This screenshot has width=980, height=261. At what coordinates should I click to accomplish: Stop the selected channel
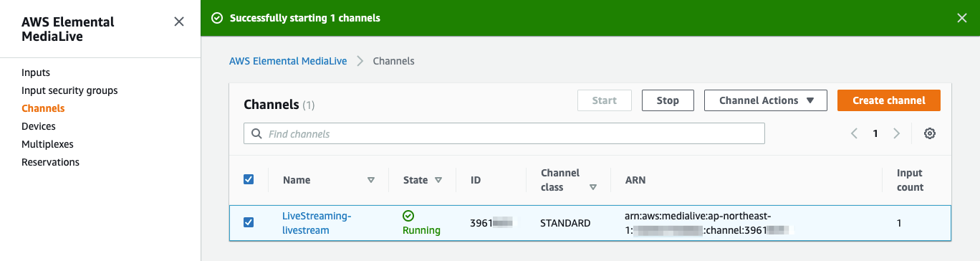pos(668,100)
